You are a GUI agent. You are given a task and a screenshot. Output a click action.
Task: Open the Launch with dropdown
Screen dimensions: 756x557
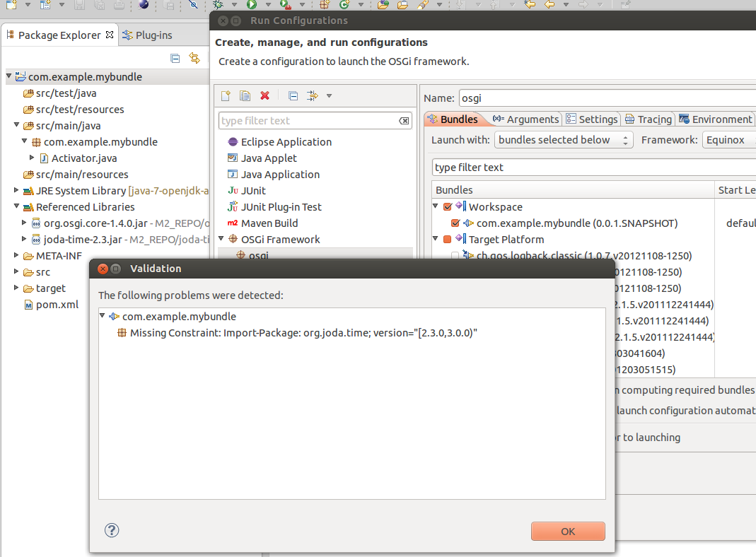pyautogui.click(x=563, y=140)
